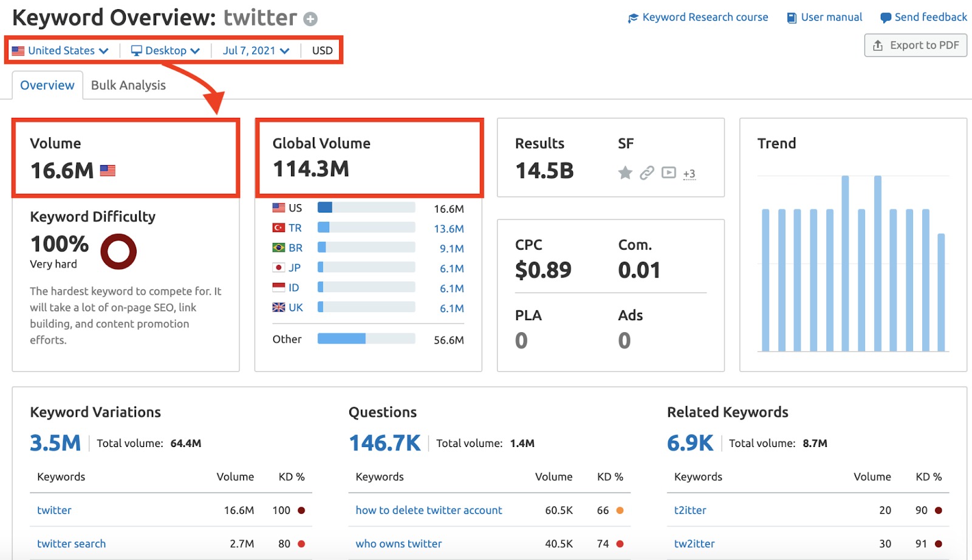Click the ID country code link
The width and height of the screenshot is (972, 560).
(294, 287)
